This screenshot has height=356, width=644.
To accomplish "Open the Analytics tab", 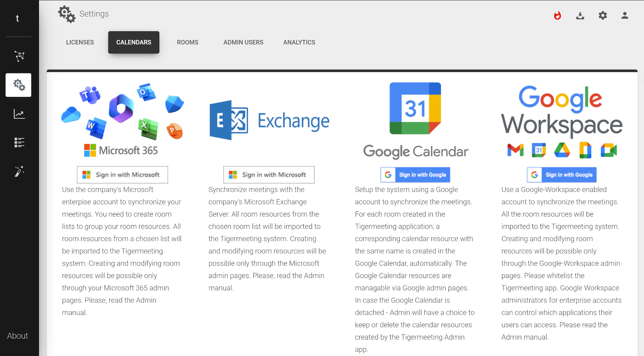I will click(x=299, y=42).
